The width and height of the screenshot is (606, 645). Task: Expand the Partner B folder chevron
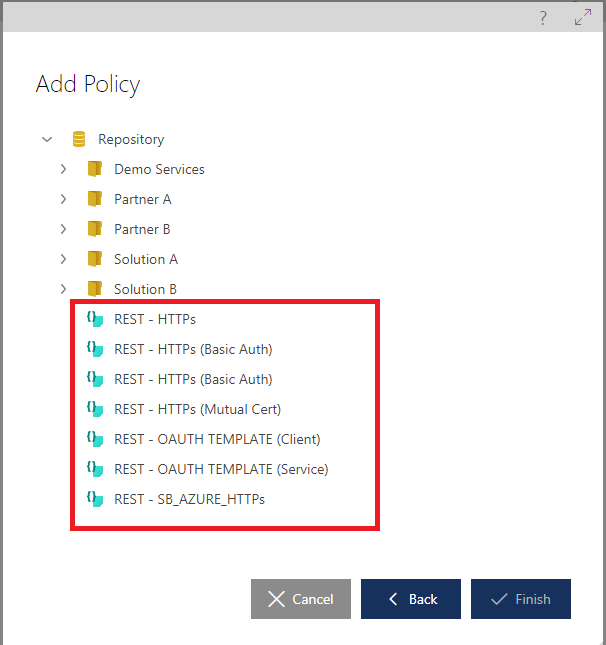(63, 229)
